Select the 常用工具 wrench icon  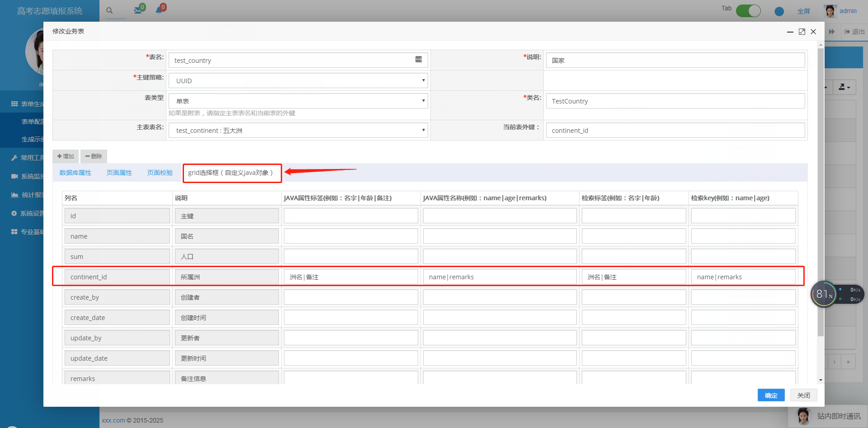[14, 158]
